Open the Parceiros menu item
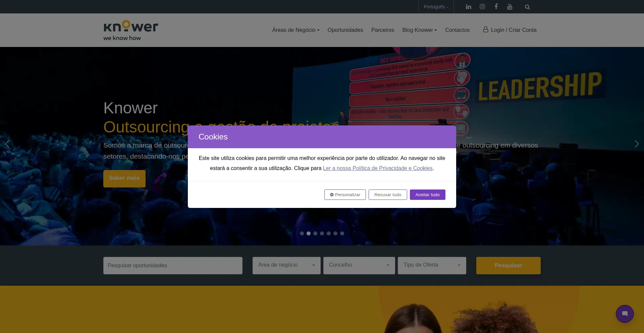Screen dimensions: 644x333 [383, 30]
